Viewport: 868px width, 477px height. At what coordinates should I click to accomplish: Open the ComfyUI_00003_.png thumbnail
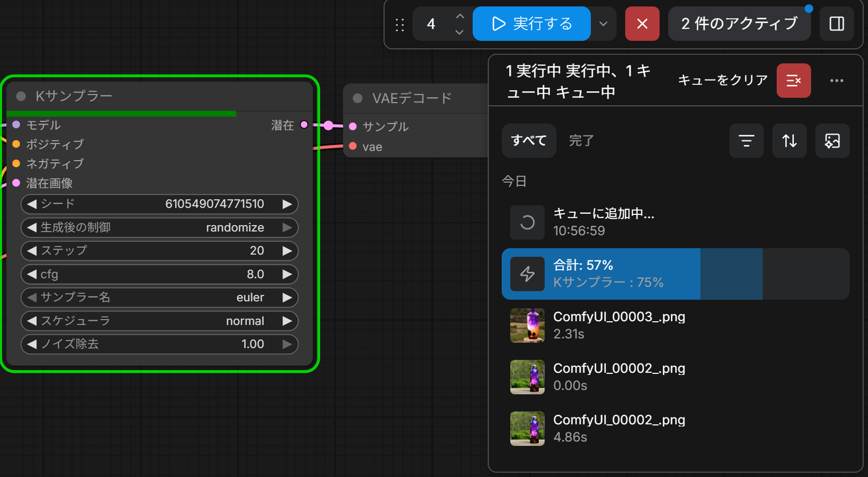tap(527, 326)
